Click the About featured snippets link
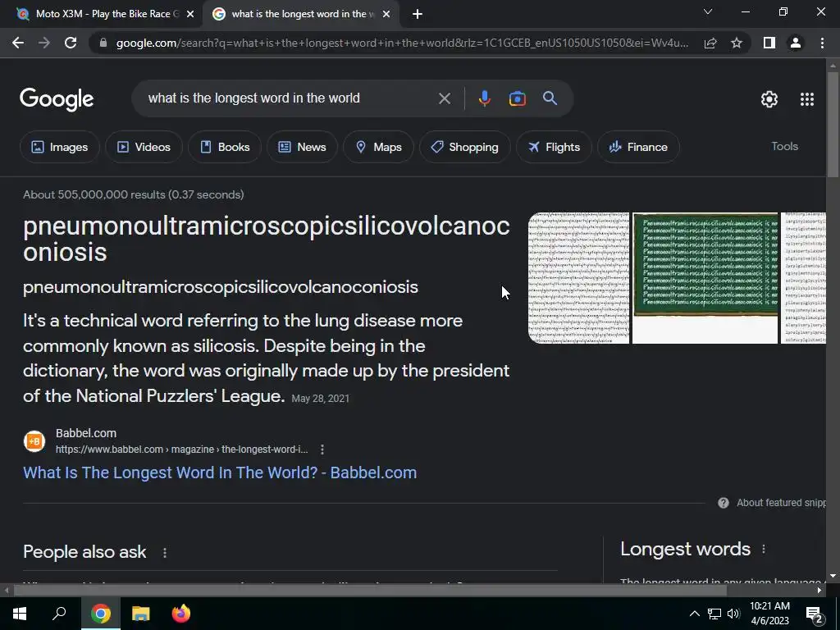 point(781,503)
